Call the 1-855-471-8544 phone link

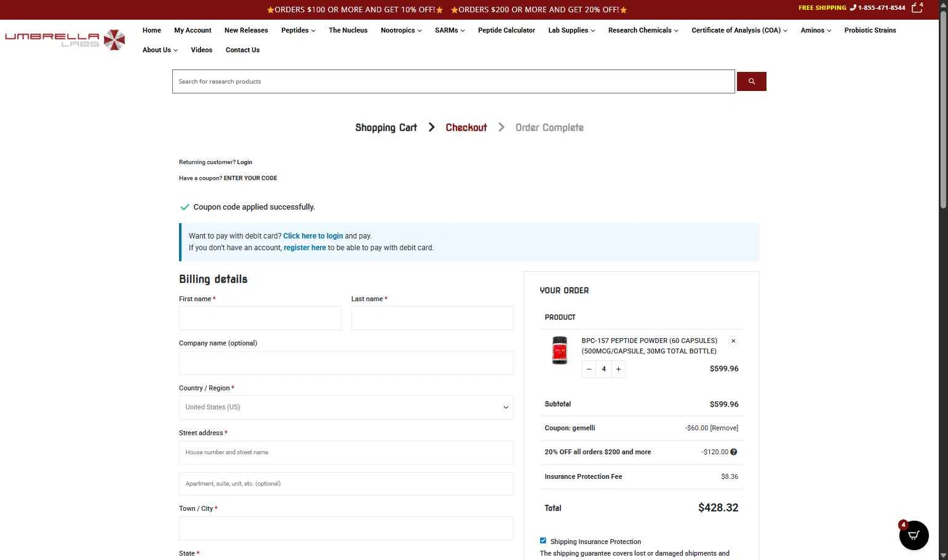(x=877, y=7)
